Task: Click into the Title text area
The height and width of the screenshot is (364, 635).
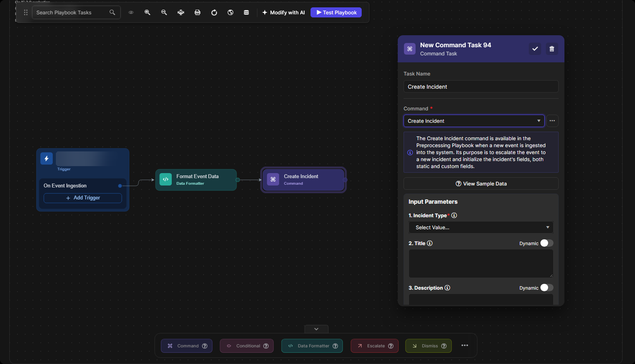Action: point(481,263)
